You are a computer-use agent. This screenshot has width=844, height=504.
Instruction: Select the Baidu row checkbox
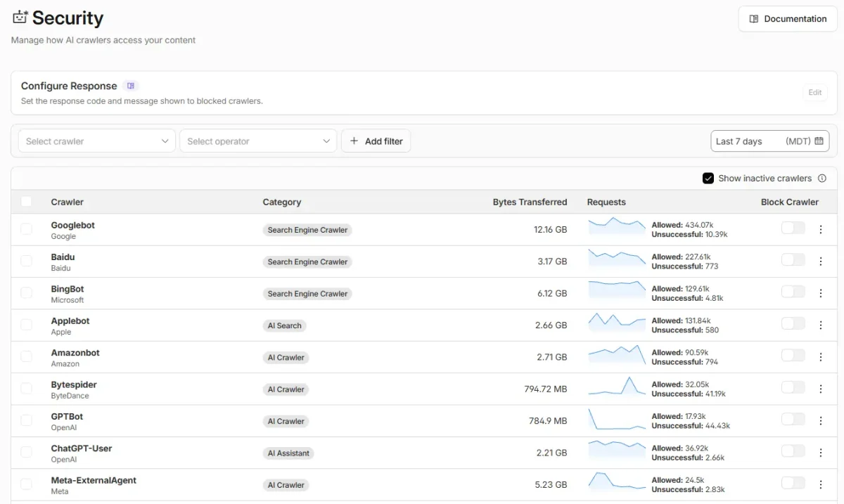point(26,261)
